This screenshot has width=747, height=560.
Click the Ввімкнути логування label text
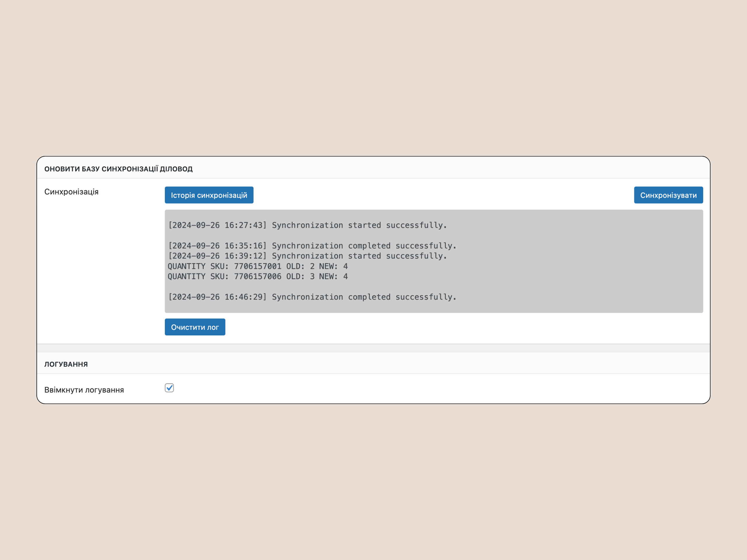tap(84, 390)
